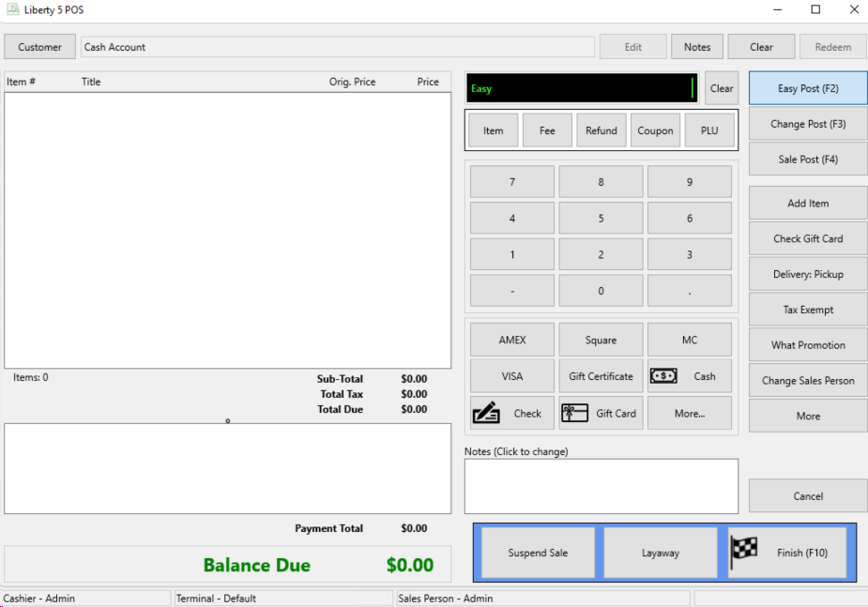This screenshot has height=607, width=868.
Task: Select the Refund mode button
Action: coord(602,130)
